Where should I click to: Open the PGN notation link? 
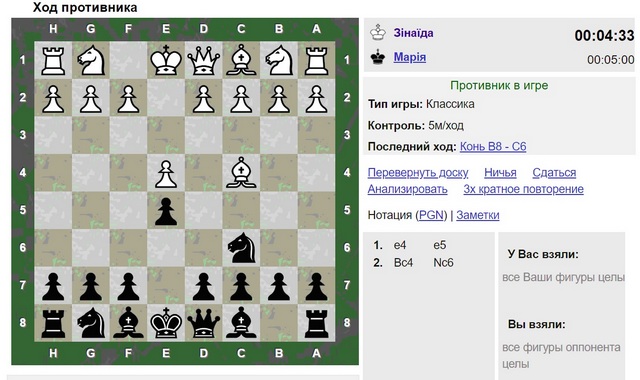[x=431, y=215]
